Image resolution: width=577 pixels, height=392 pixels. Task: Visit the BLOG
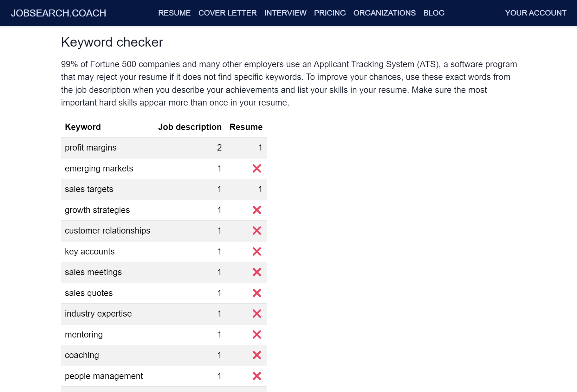click(434, 13)
